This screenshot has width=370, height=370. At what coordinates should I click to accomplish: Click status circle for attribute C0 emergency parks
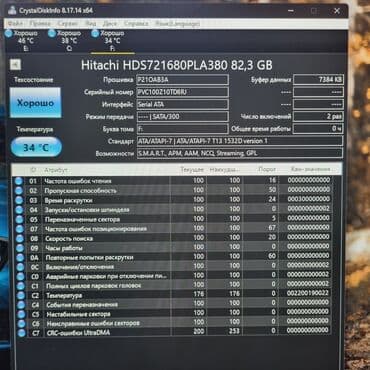coord(20,276)
